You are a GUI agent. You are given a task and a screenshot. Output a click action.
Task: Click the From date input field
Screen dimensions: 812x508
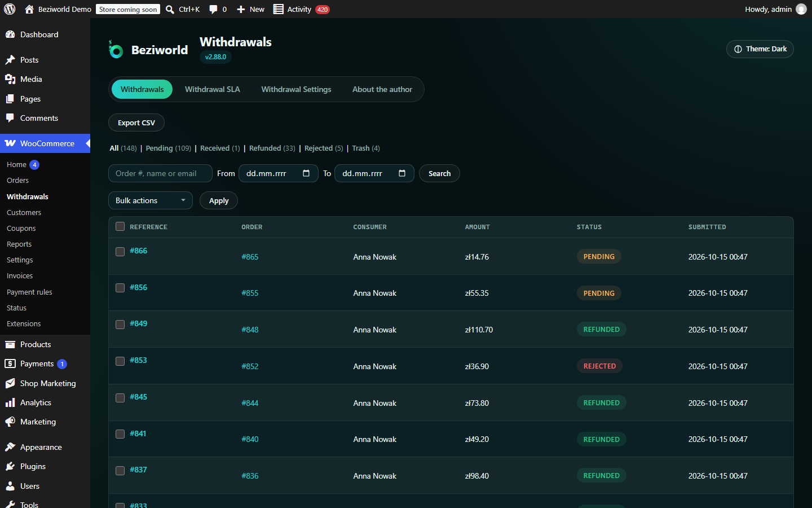click(279, 173)
